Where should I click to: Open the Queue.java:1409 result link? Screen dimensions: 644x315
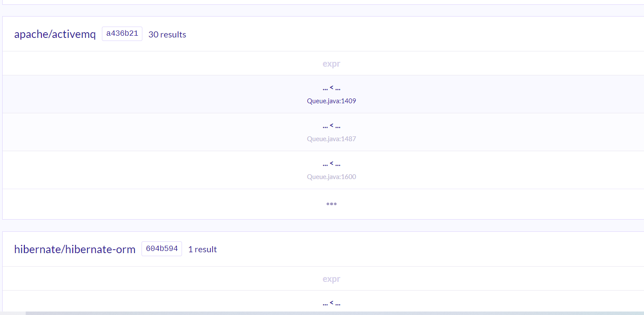331,101
